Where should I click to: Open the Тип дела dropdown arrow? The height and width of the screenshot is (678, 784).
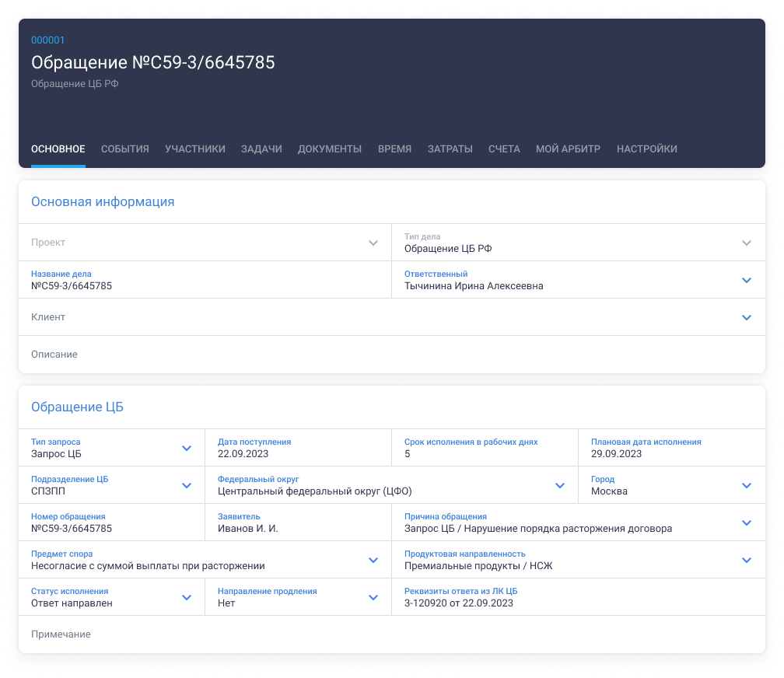747,243
